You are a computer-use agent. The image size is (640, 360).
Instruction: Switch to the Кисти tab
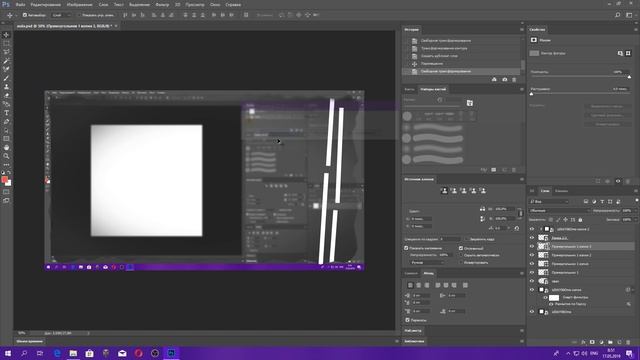point(409,89)
